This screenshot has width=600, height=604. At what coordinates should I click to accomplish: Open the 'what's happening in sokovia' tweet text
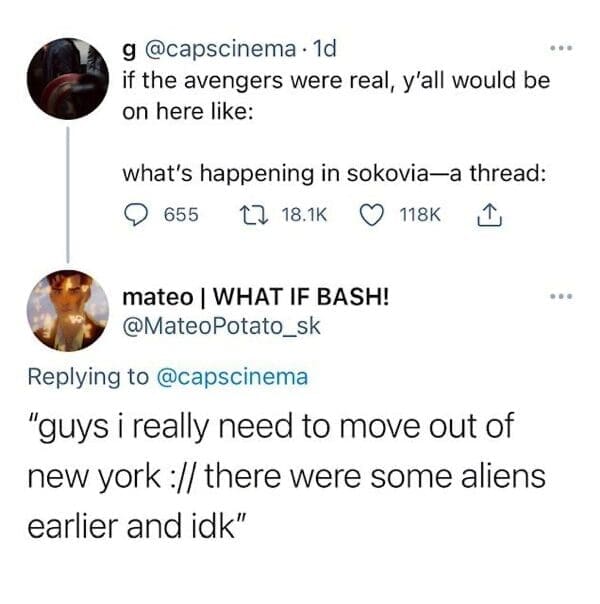334,174
